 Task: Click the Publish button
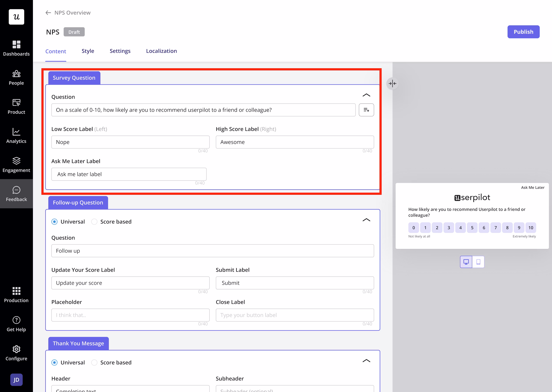point(523,32)
